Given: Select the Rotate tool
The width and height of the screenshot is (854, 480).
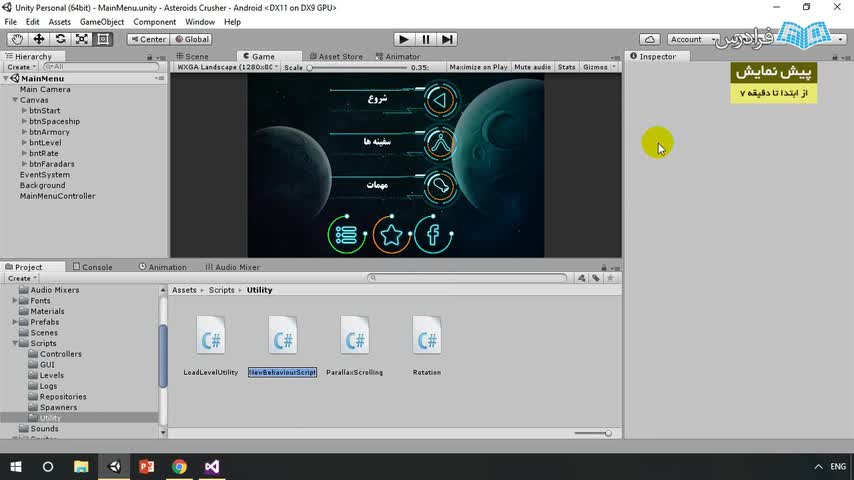Looking at the screenshot, I should click(x=60, y=39).
